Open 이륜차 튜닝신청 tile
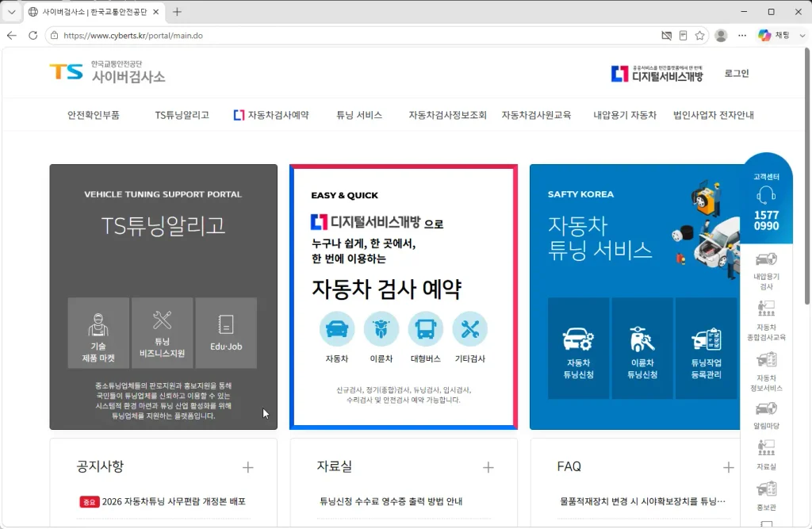This screenshot has width=812, height=529. tap(642, 348)
